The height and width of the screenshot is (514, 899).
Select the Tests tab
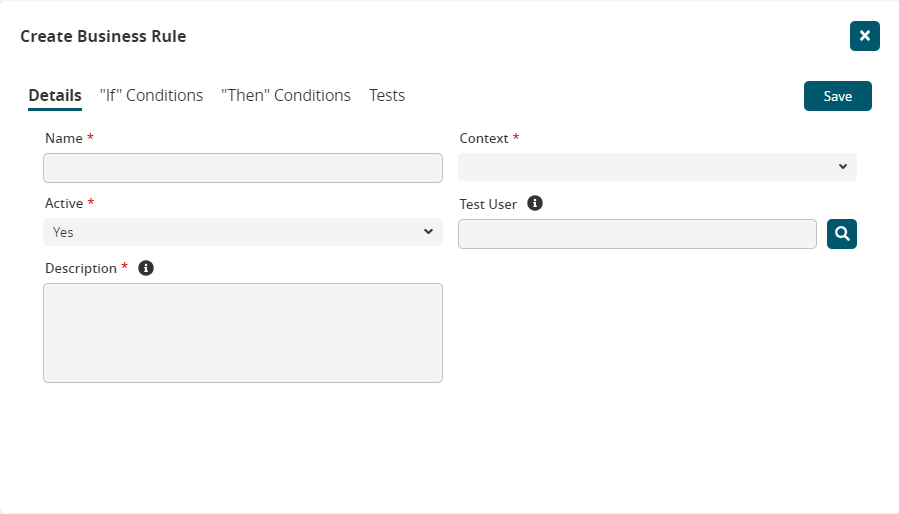point(387,96)
